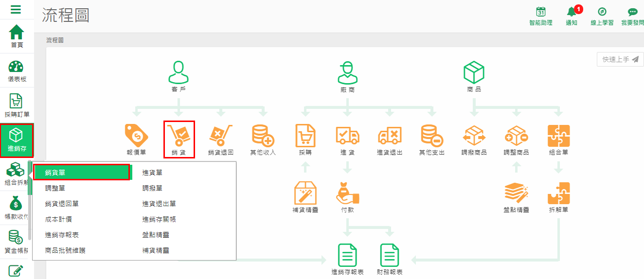The width and height of the screenshot is (644, 279).
Task: Open 組合單 puzzle icon
Action: 558,136
